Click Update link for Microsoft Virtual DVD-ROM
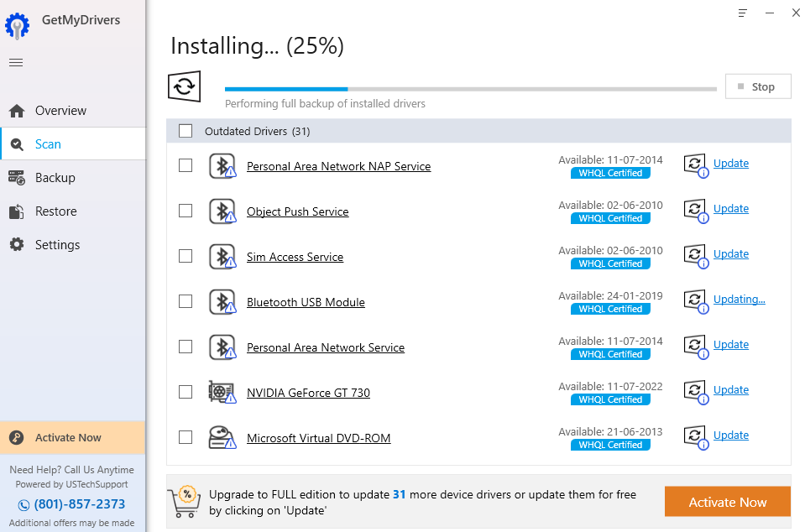This screenshot has width=805, height=532. click(730, 435)
